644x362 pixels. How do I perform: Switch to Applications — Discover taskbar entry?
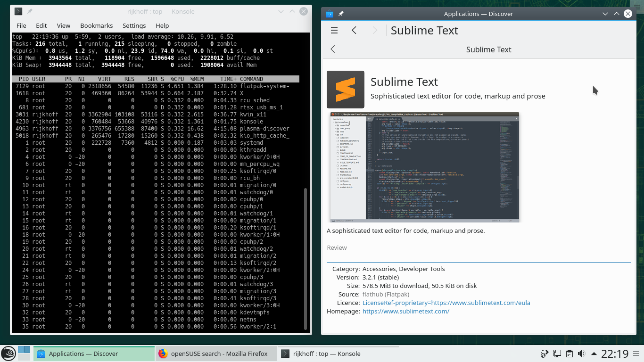point(94,354)
